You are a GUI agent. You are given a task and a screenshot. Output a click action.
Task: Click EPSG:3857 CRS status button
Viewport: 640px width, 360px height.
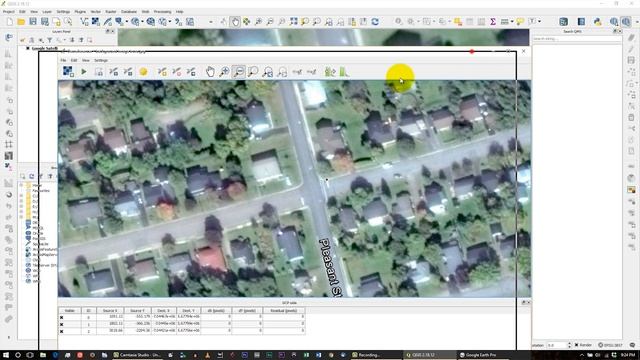tap(610, 345)
